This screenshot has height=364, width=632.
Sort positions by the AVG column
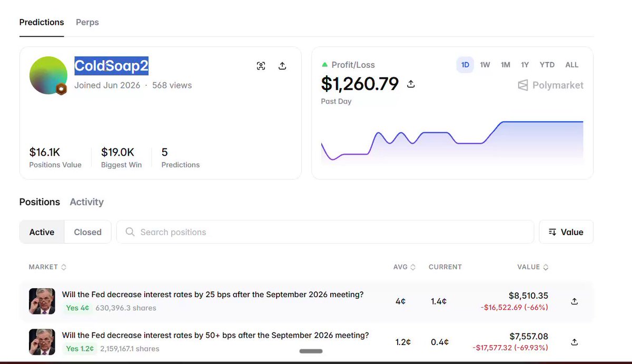(404, 267)
